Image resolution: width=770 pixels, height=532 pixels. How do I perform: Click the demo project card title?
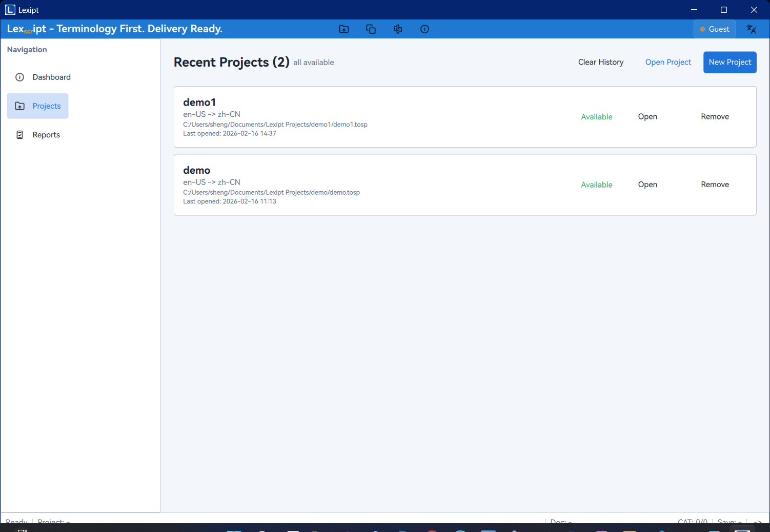[x=196, y=170]
